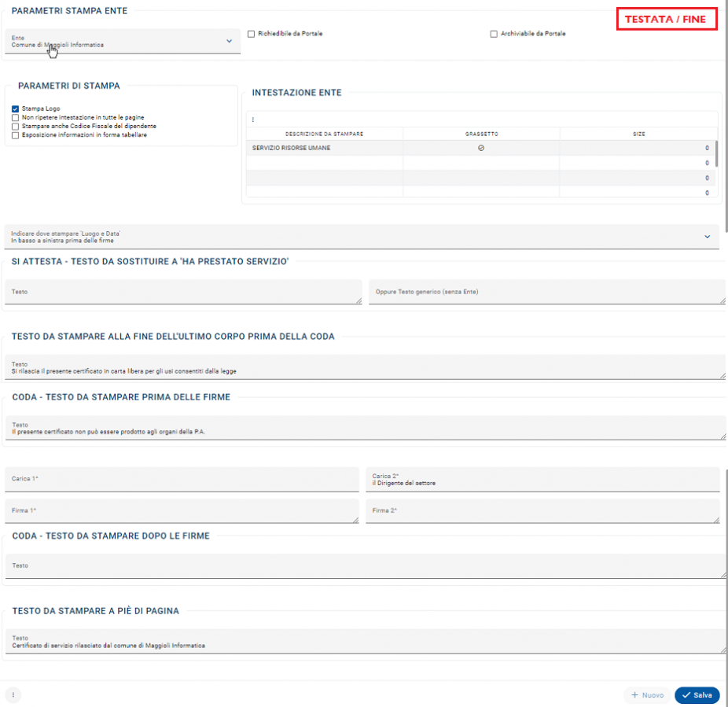The height and width of the screenshot is (707, 728).
Task: Check Stampare anche Codice Fiscale del dipendente
Action: coord(15,126)
